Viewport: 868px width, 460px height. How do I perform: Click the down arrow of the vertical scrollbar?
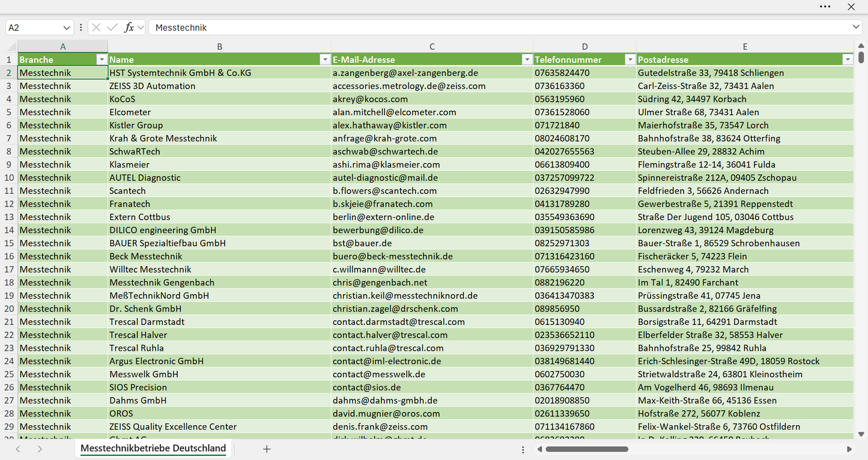(x=861, y=434)
